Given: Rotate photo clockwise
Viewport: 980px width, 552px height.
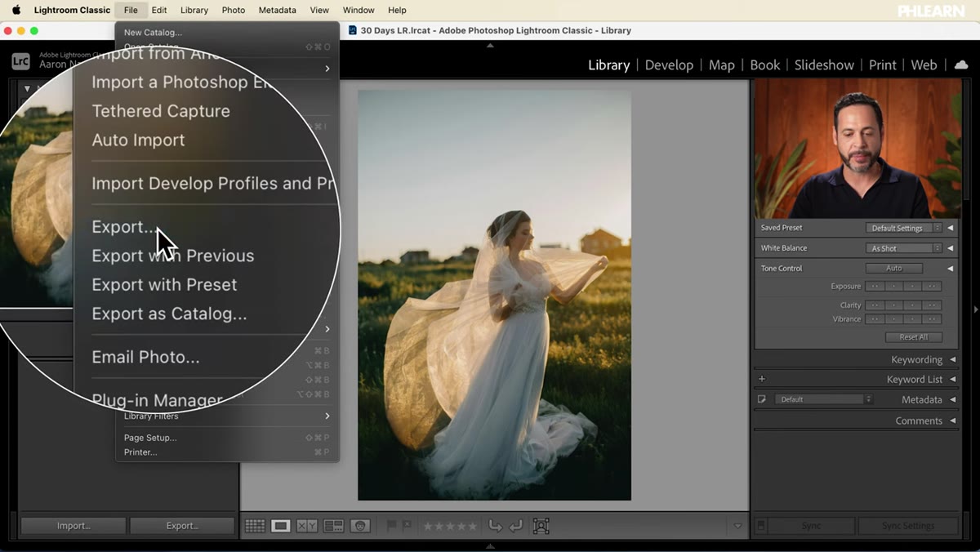Looking at the screenshot, I should (x=515, y=526).
